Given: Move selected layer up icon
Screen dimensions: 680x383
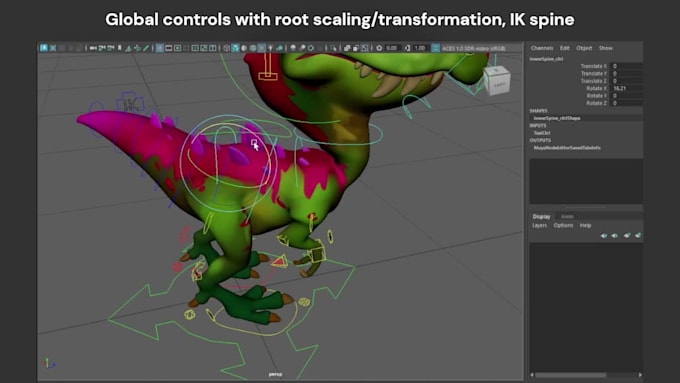Looking at the screenshot, I should point(604,236).
